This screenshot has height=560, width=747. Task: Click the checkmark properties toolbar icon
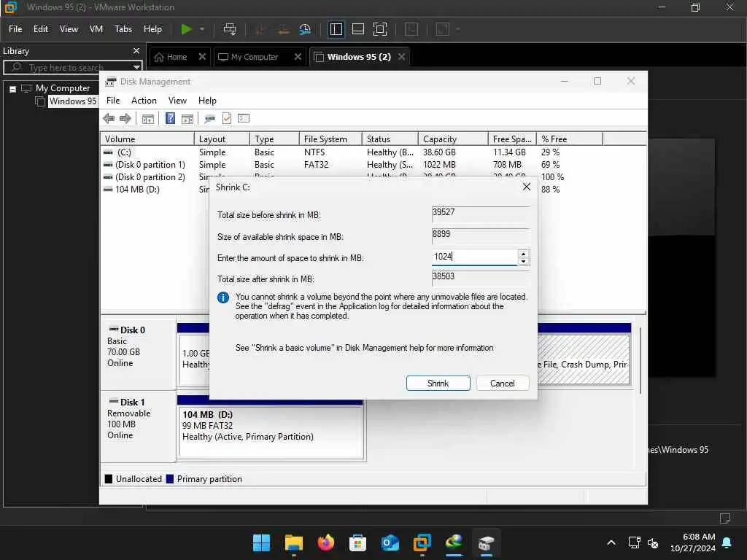(x=227, y=118)
